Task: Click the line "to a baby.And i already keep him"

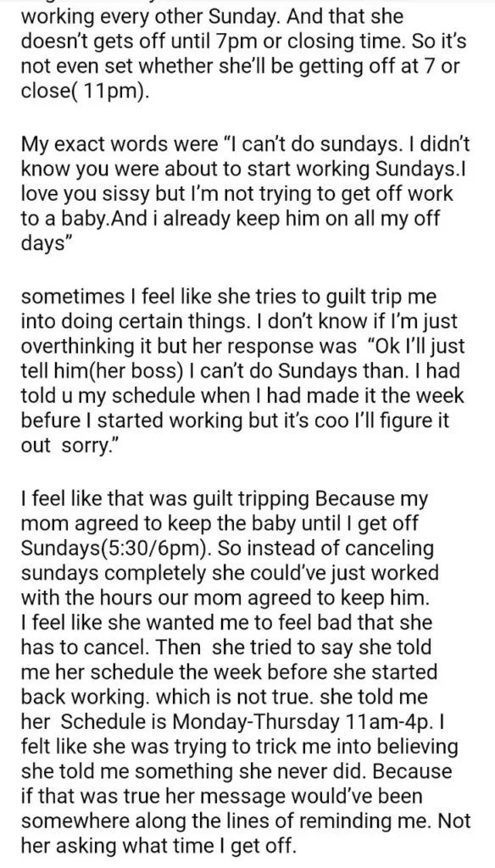Action: click(x=231, y=220)
